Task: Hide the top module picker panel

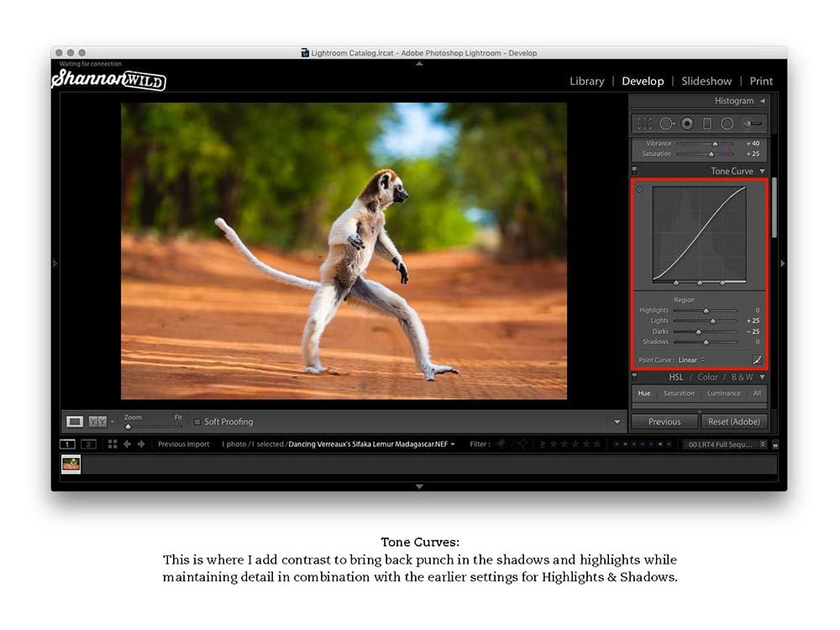Action: point(419,64)
